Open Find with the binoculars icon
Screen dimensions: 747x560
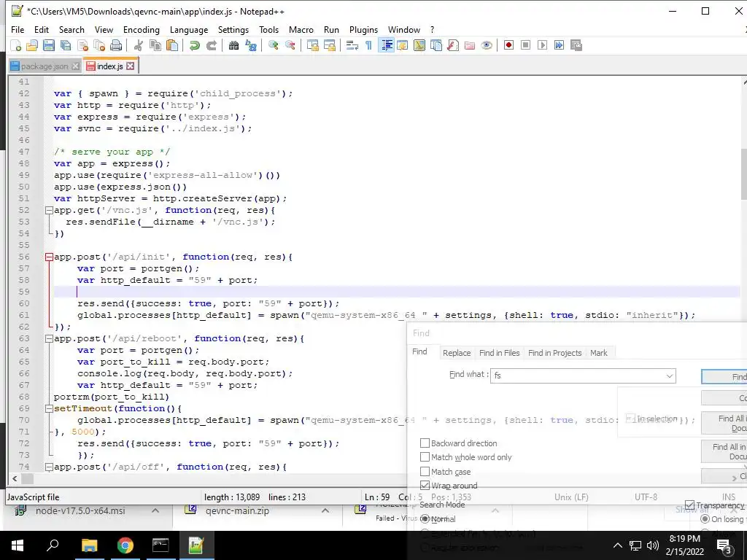click(233, 45)
